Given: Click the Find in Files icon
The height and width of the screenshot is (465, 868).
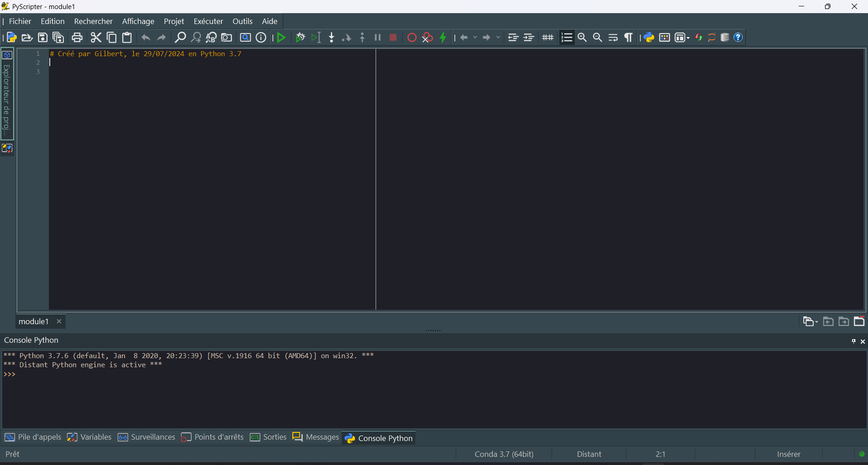Looking at the screenshot, I should coord(227,38).
